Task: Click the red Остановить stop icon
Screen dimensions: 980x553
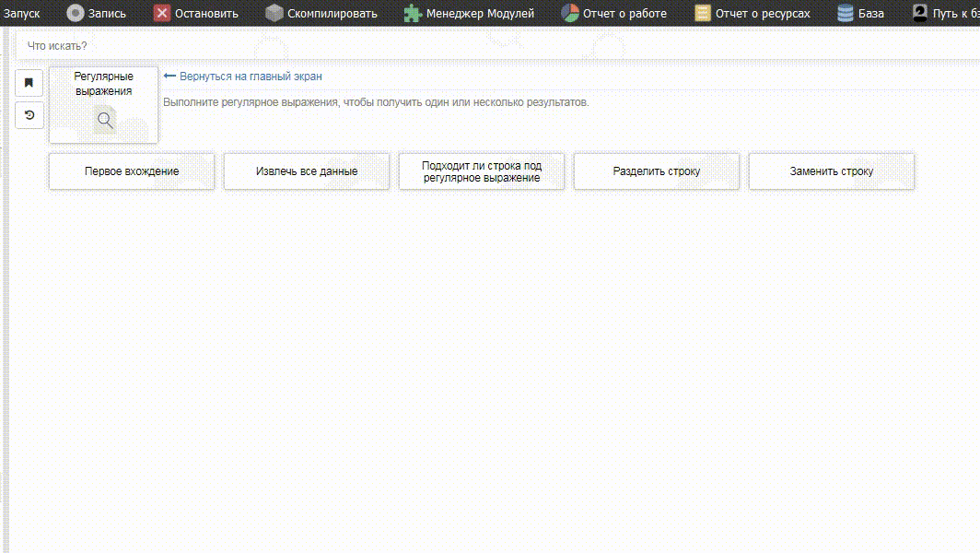Action: pos(162,13)
